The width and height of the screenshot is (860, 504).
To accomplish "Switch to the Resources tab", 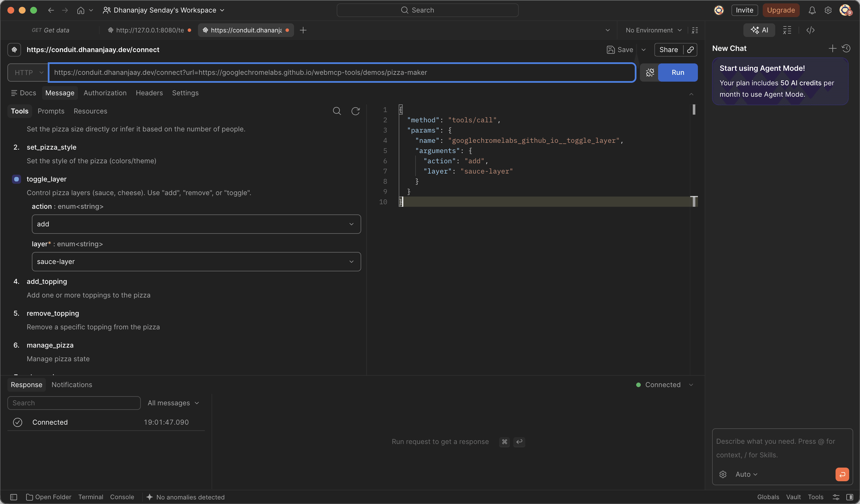I will tap(90, 111).
